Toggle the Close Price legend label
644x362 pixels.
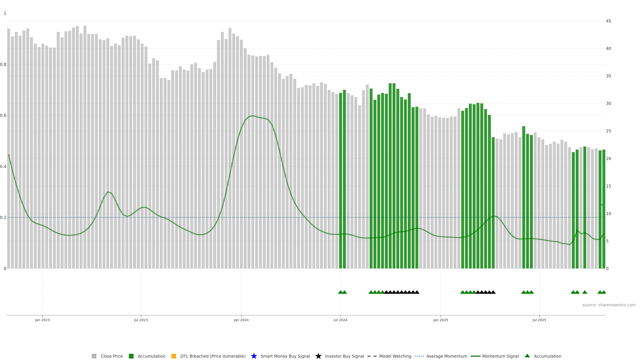(x=112, y=356)
